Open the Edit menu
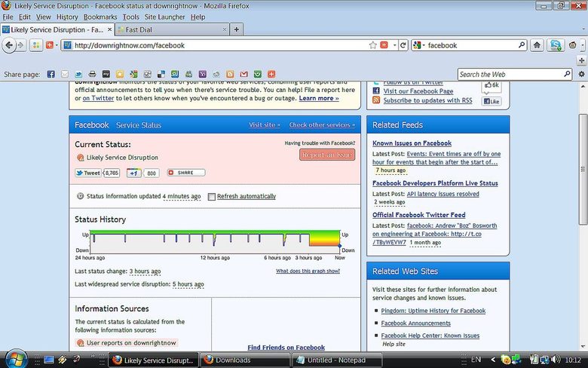 coord(25,17)
